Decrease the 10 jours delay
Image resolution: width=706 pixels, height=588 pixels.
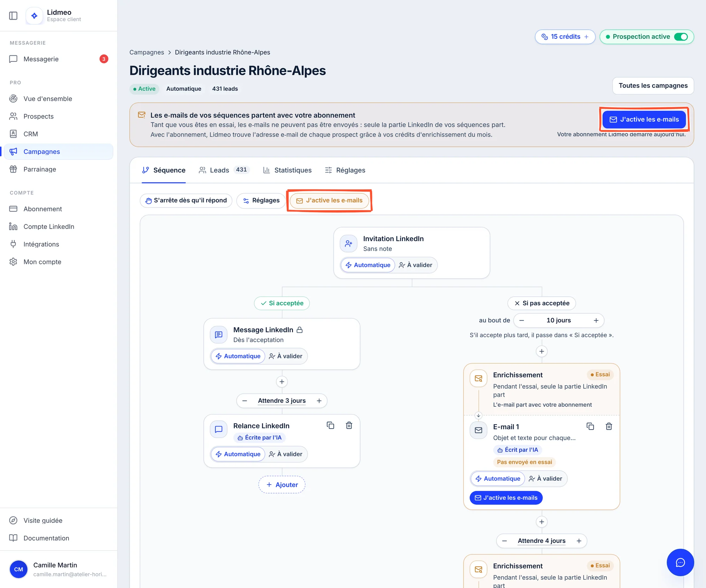(x=521, y=320)
